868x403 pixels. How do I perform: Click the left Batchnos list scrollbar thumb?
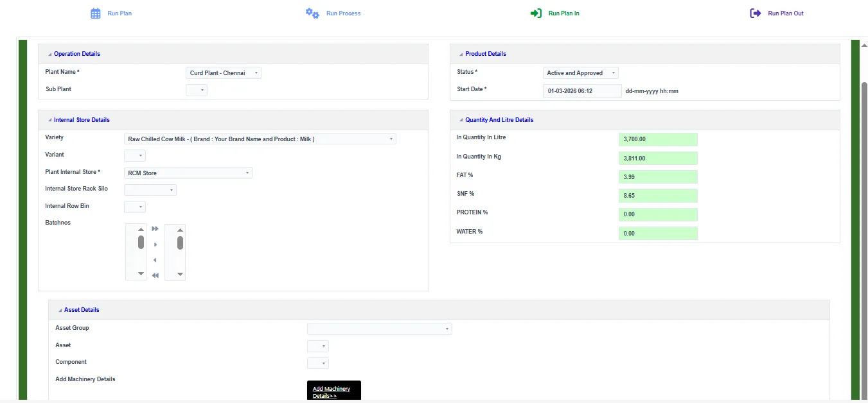coord(141,243)
